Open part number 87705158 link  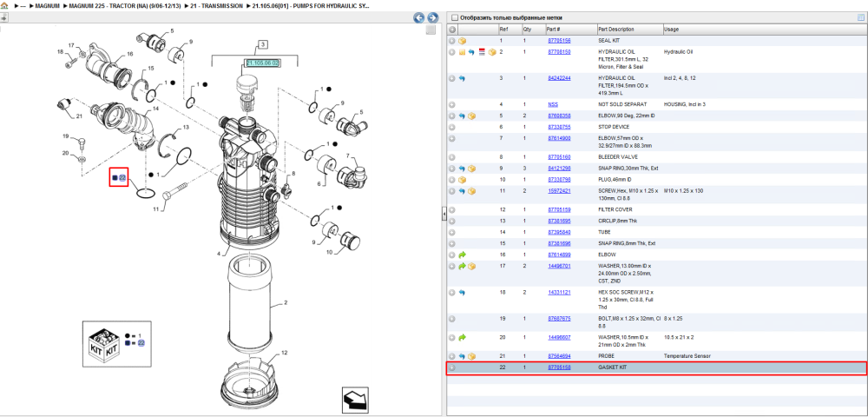click(559, 367)
